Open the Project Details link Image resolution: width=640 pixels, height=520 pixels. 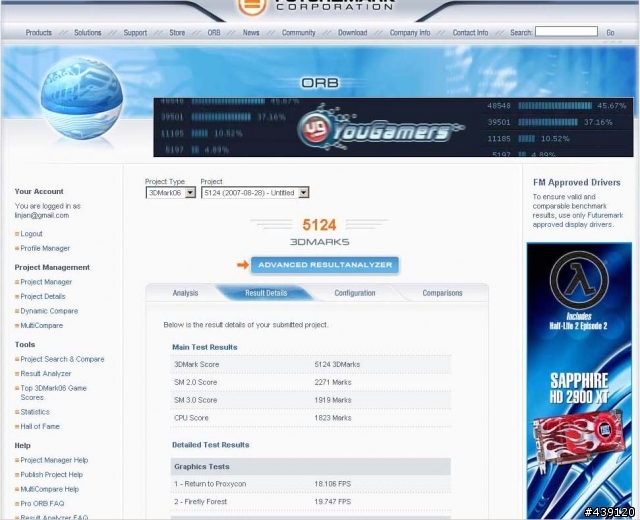point(43,296)
